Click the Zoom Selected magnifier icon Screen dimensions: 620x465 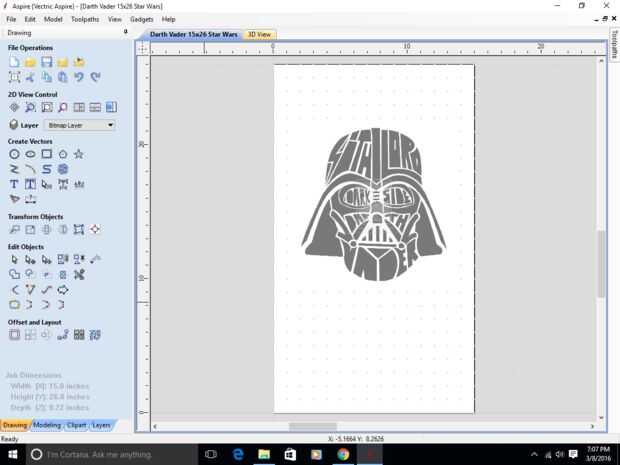[x=63, y=107]
